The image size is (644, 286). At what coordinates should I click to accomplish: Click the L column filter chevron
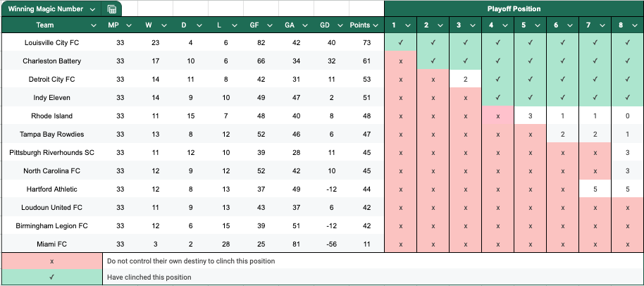235,25
